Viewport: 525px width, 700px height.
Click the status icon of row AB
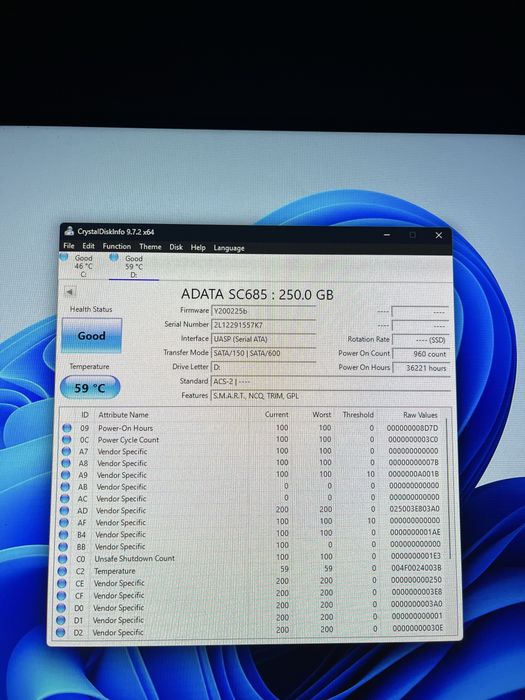[x=65, y=487]
